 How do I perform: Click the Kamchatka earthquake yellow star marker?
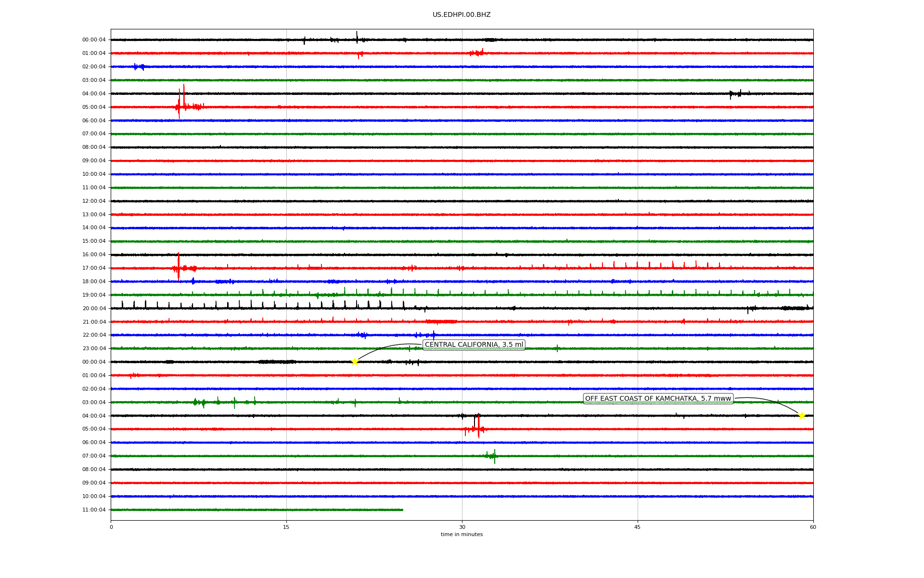[x=802, y=416]
